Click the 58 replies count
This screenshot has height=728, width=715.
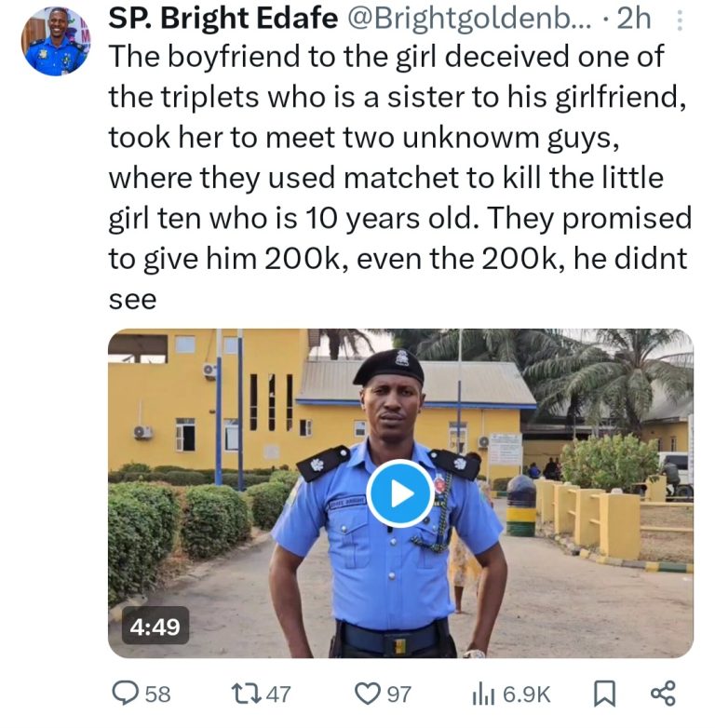158,694
